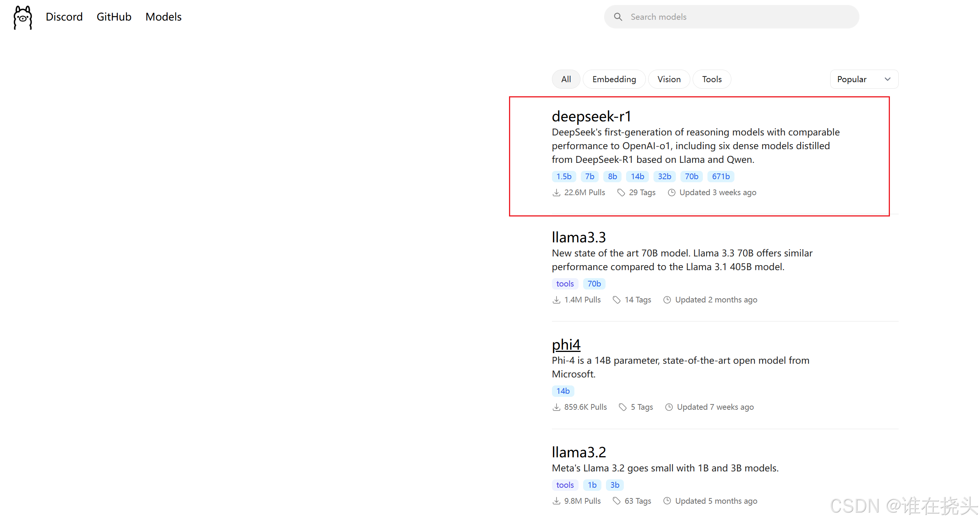Open the deepseek-r1 model link
The width and height of the screenshot is (980, 522).
pos(591,116)
